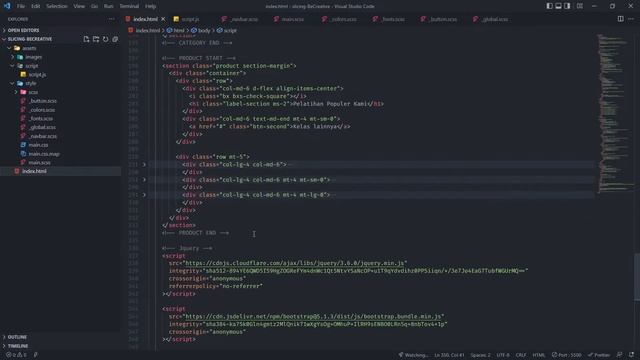Open main.css in the Explorer tree
Screen dimensions: 640x360
pos(38,145)
